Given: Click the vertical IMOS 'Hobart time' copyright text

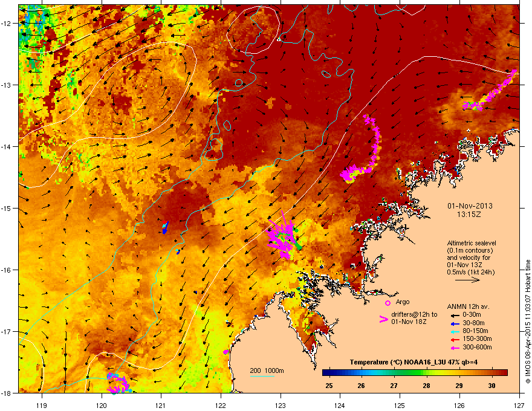Looking at the screenshot, I should point(528,322).
